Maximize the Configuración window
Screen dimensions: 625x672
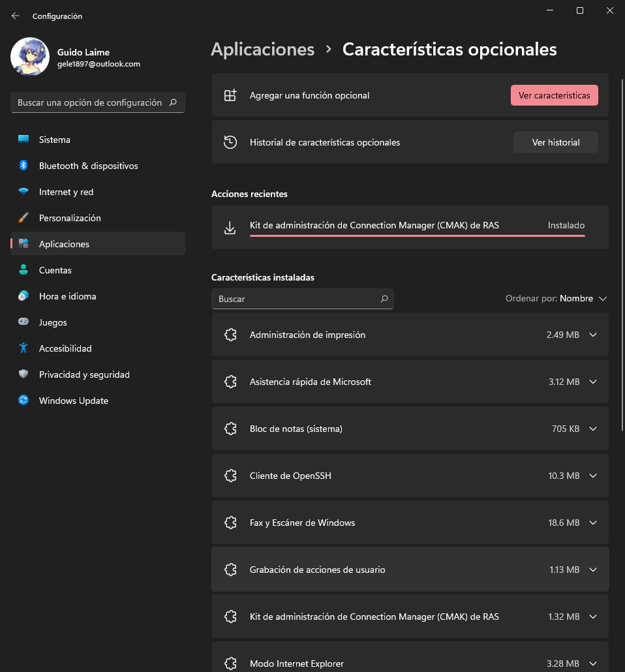click(x=580, y=10)
